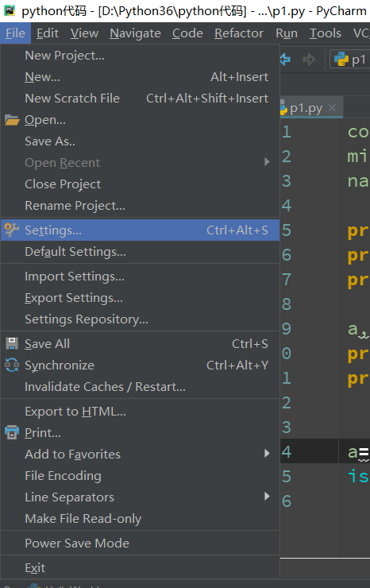The height and width of the screenshot is (588, 370).
Task: Click the forward navigation arrow in toolbar
Action: point(309,60)
